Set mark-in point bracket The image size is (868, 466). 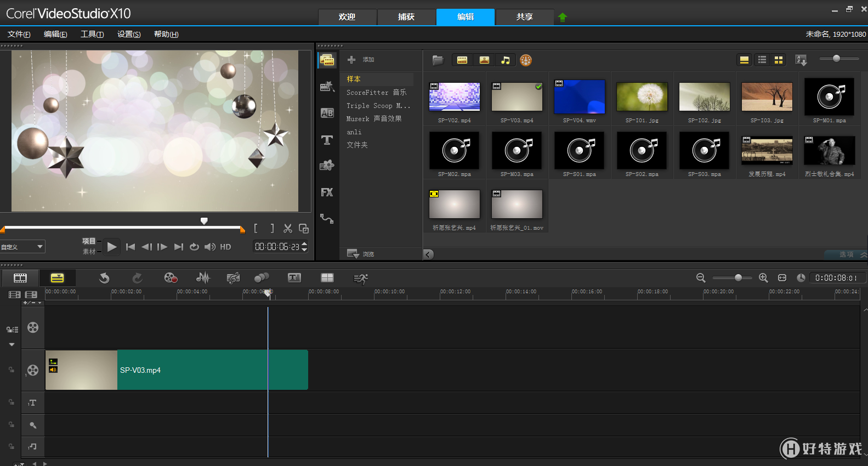click(x=256, y=229)
